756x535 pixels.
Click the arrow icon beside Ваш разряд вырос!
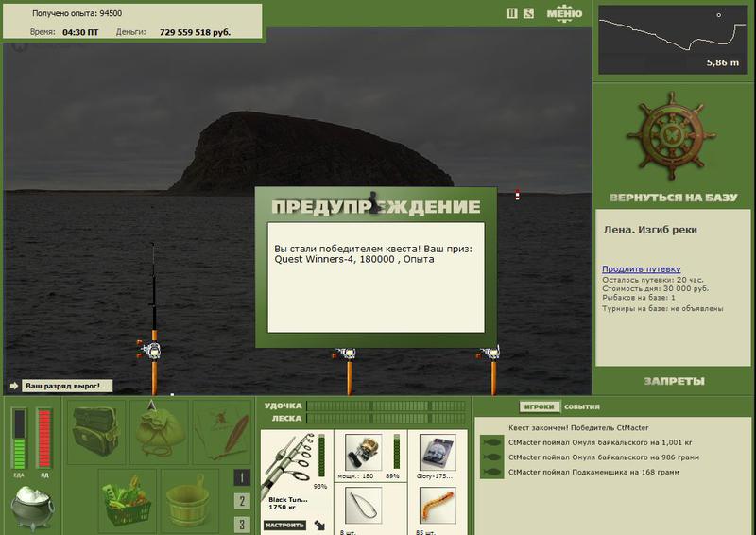coord(14,386)
